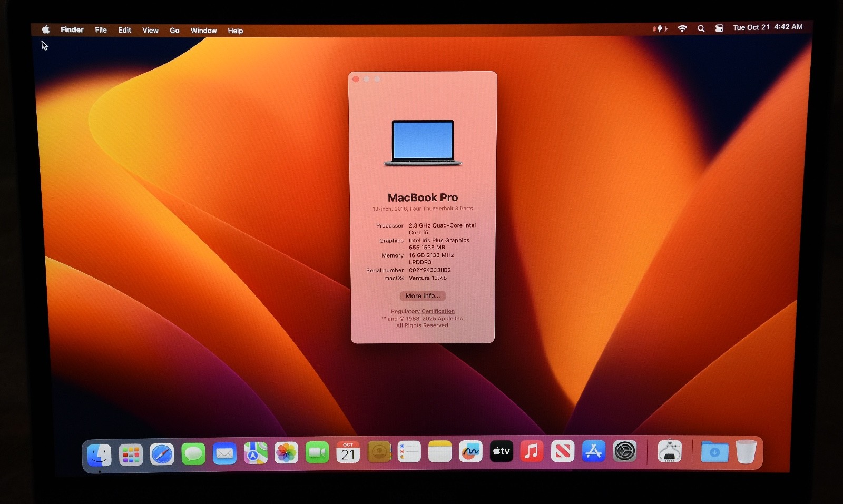Open System Information chip icon in Dock
The width and height of the screenshot is (843, 504).
point(669,451)
